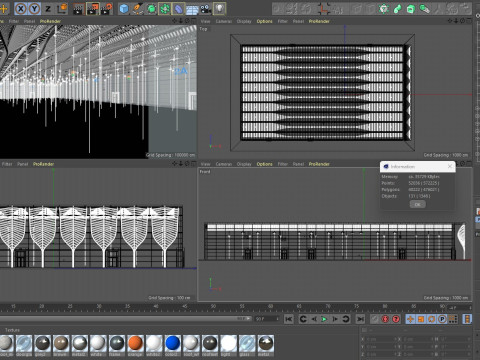Close the Information dialog

pyautogui.click(x=450, y=166)
